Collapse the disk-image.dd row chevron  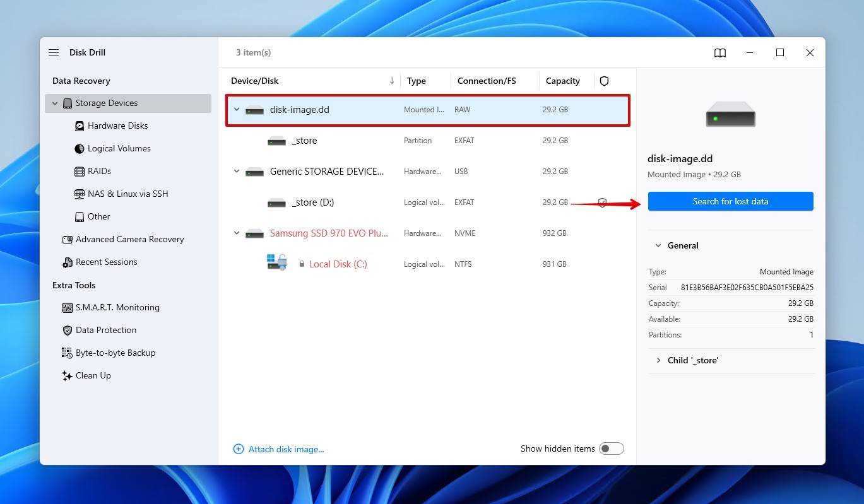(x=237, y=110)
